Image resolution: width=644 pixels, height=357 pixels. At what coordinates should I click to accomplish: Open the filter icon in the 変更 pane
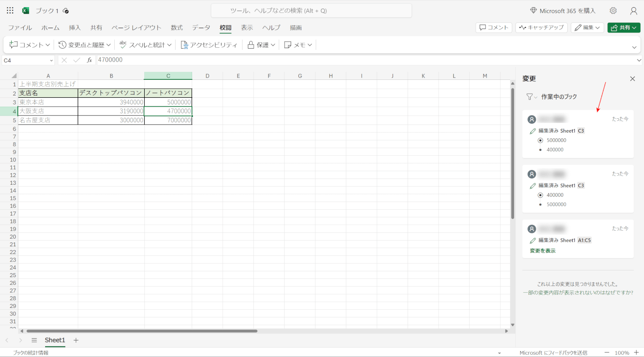pos(531,97)
